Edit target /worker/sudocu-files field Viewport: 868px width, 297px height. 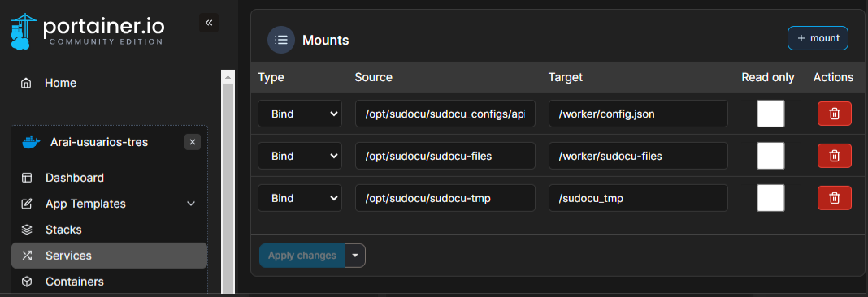point(638,156)
